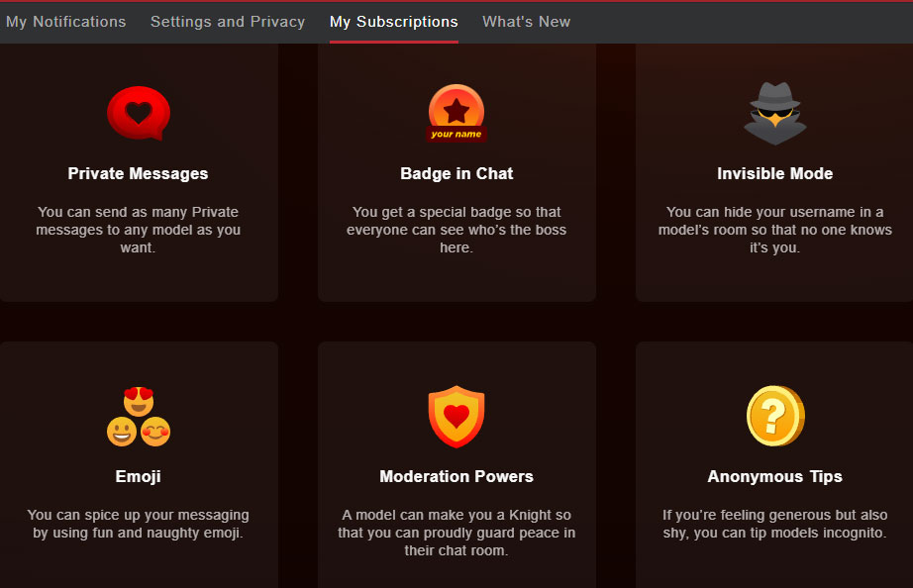The width and height of the screenshot is (913, 588).
Task: Click the three emoji faces icon
Action: [139, 417]
